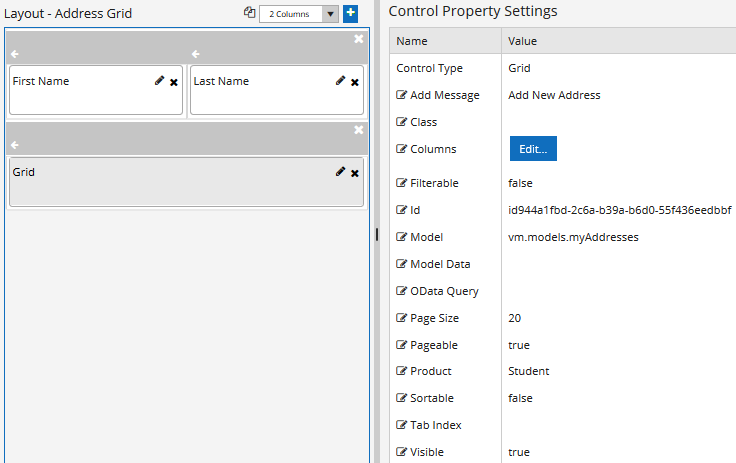
Task: Click the copy layout icon beside columns dropdown
Action: pyautogui.click(x=250, y=13)
